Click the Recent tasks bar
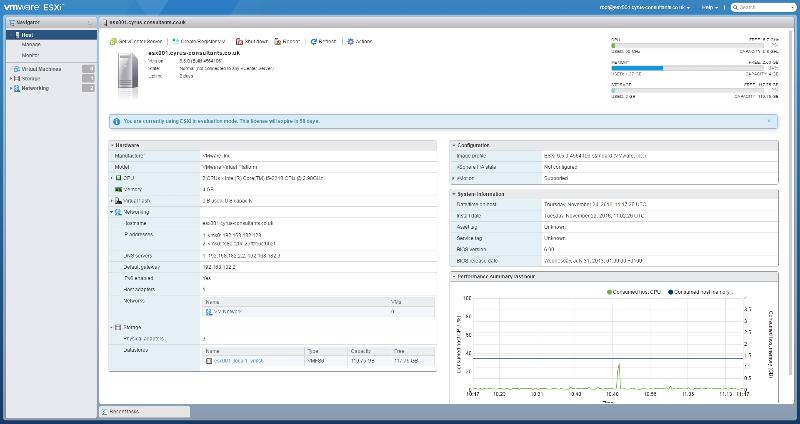The image size is (800, 424). tap(144, 411)
